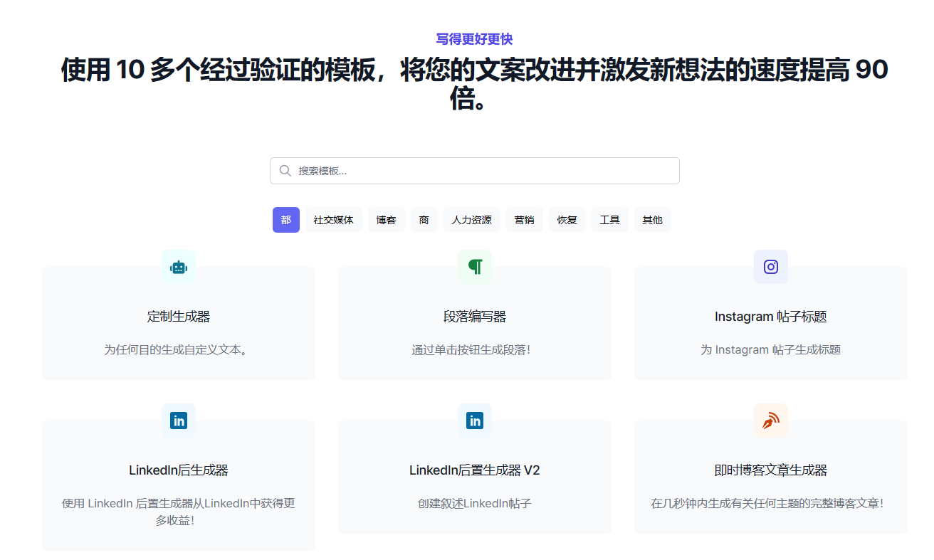Click the 搜索模板 search input field
This screenshot has height=560, width=934.
(x=475, y=171)
